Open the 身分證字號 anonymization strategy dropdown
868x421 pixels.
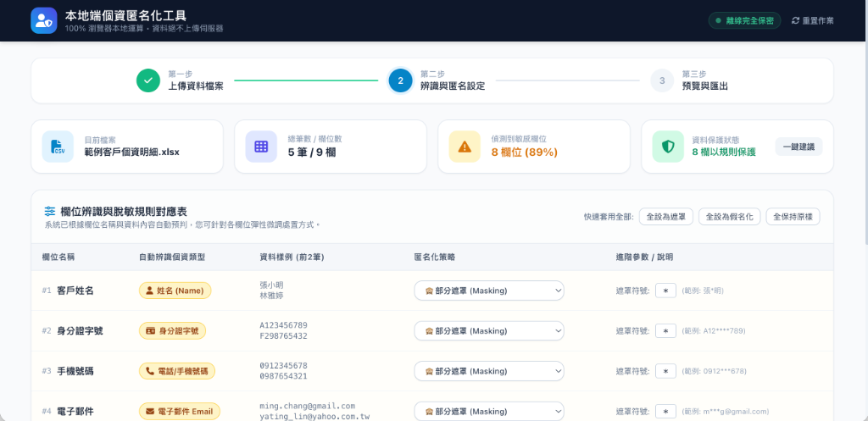489,331
